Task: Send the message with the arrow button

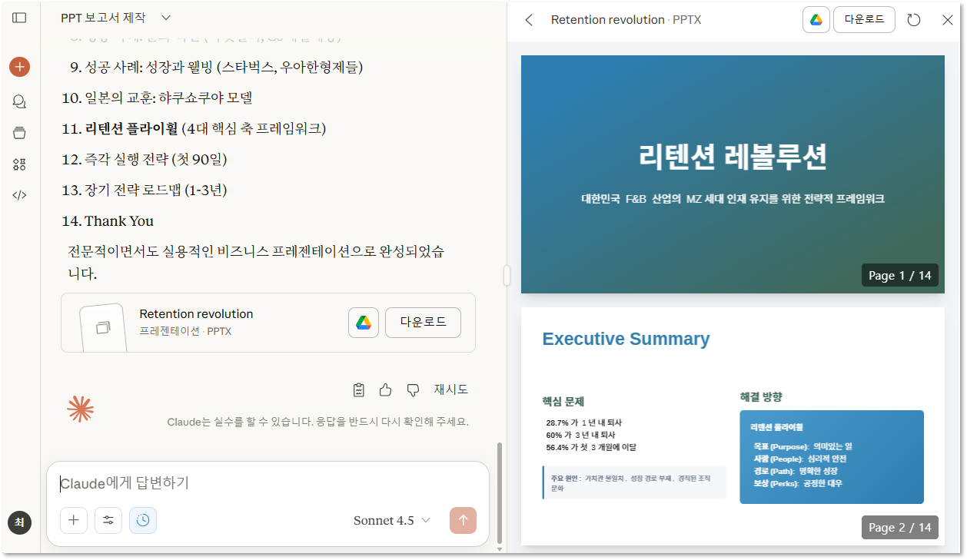Action: pos(463,520)
